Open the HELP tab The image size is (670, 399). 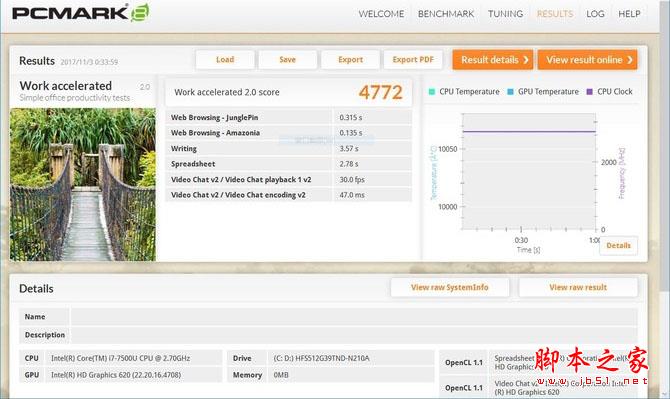click(629, 14)
